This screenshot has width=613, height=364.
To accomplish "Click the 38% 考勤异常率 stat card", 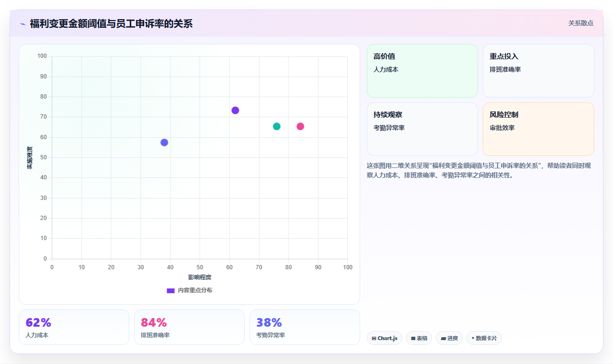I will tap(305, 327).
